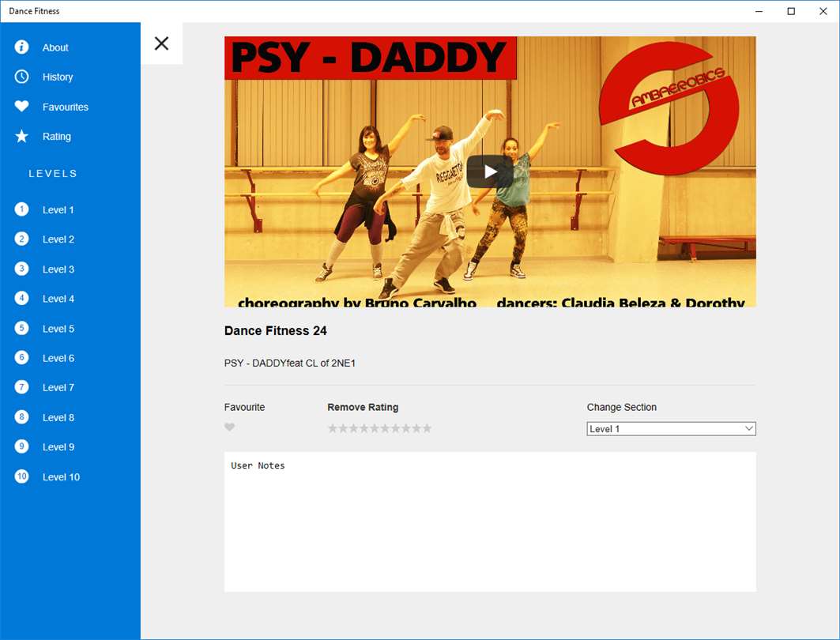840x640 pixels.
Task: Go to Level 5 label
Action: (x=58, y=329)
